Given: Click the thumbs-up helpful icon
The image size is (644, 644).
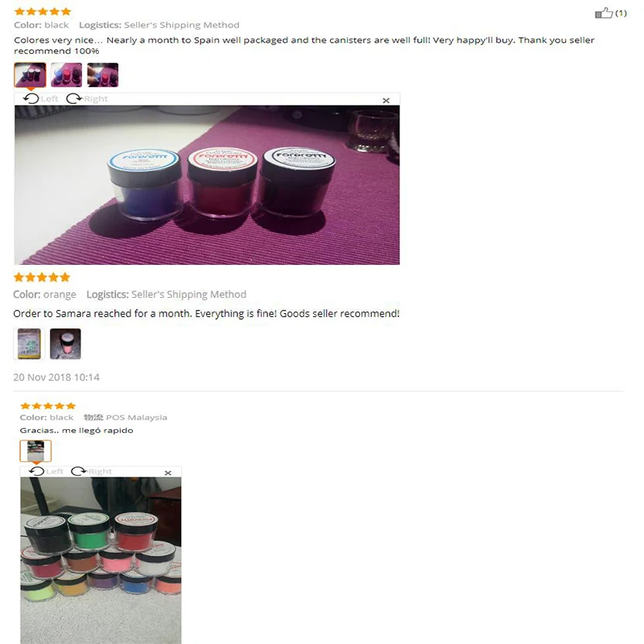Looking at the screenshot, I should pyautogui.click(x=603, y=13).
